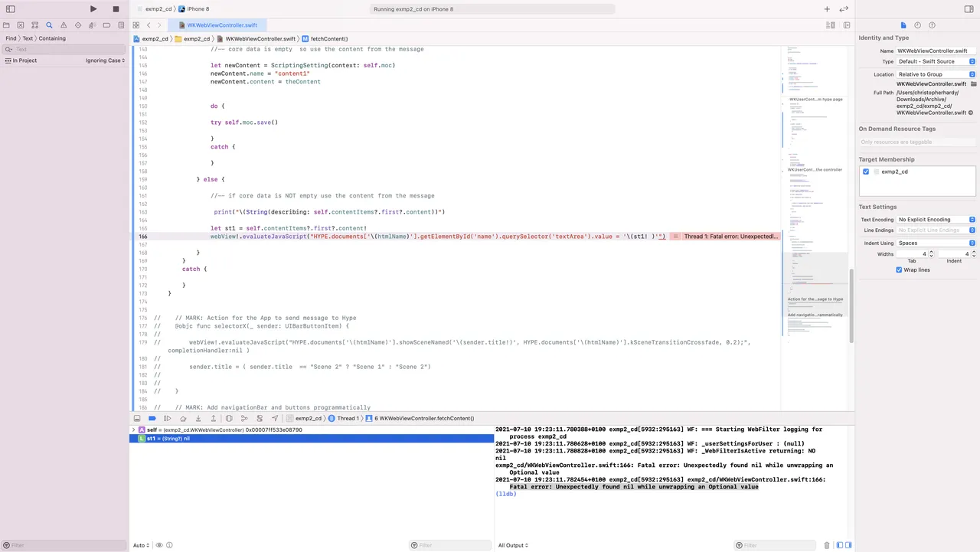
Task: Select the Find navigator magnifier icon
Action: [x=49, y=25]
